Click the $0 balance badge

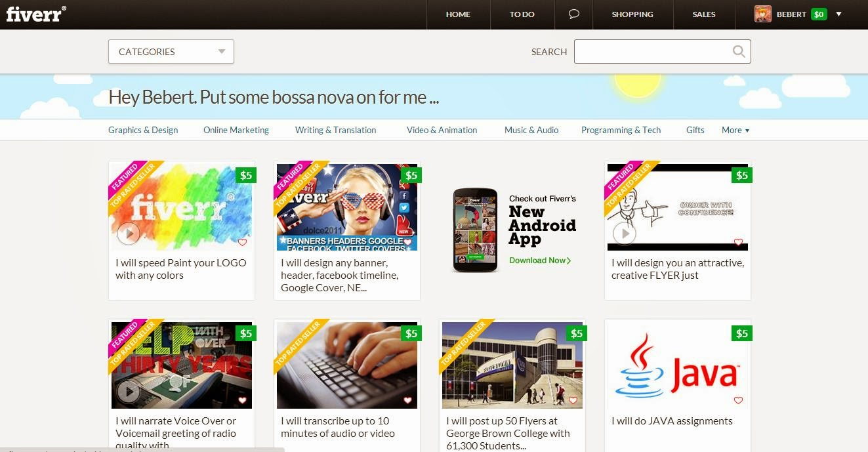(x=819, y=14)
